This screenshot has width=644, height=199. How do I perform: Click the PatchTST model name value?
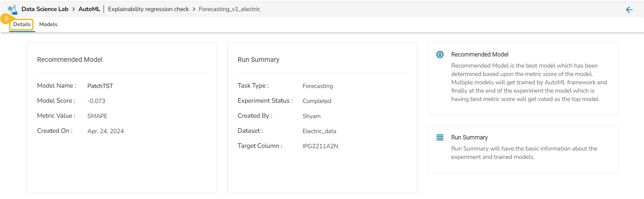(x=100, y=86)
